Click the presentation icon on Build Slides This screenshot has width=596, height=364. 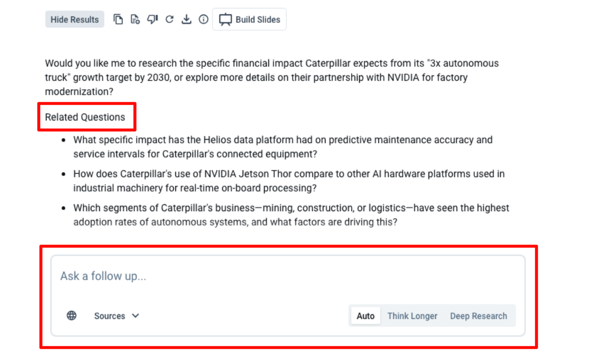pos(226,20)
